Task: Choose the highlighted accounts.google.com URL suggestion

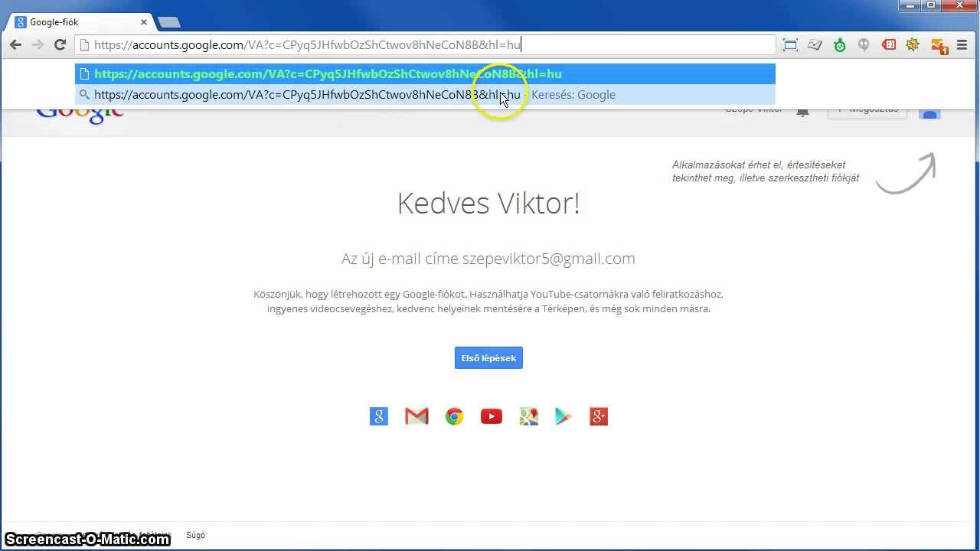Action: (425, 74)
